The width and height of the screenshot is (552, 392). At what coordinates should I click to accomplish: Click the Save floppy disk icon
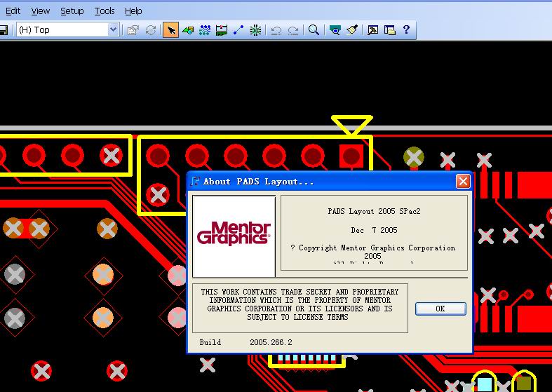click(4, 30)
